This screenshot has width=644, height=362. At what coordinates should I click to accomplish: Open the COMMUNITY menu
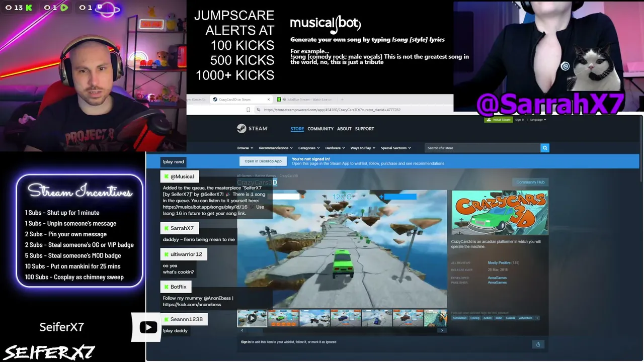point(320,129)
